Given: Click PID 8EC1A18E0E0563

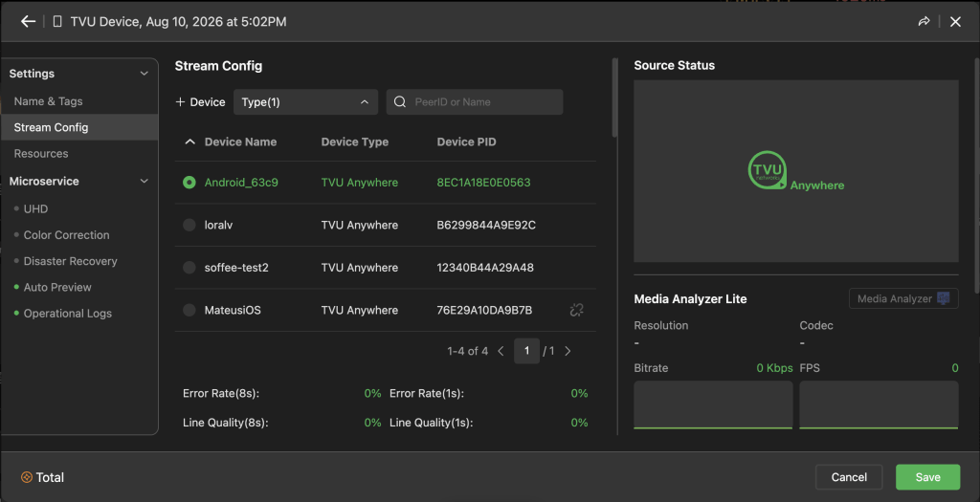Looking at the screenshot, I should tap(483, 183).
